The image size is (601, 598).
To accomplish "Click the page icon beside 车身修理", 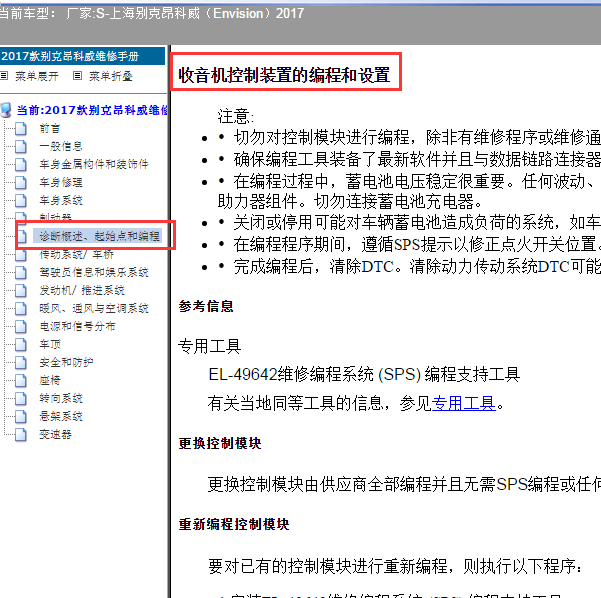I will (x=21, y=182).
